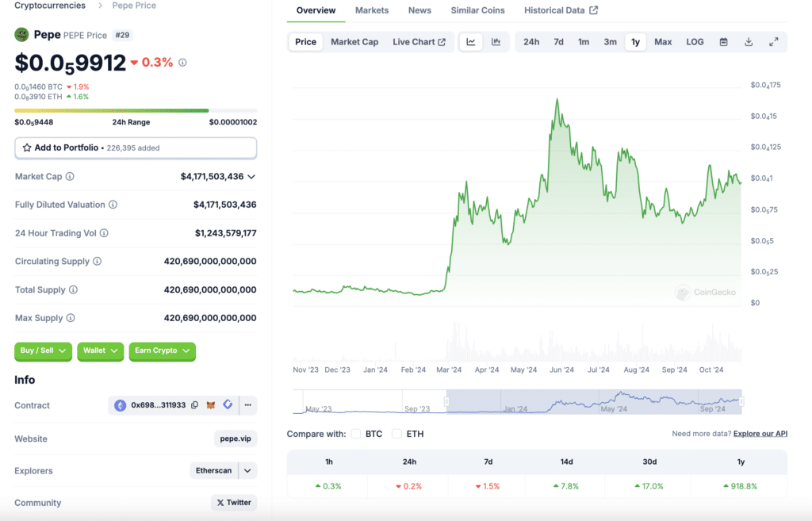Select the Max time range
812x521 pixels.
(x=663, y=42)
